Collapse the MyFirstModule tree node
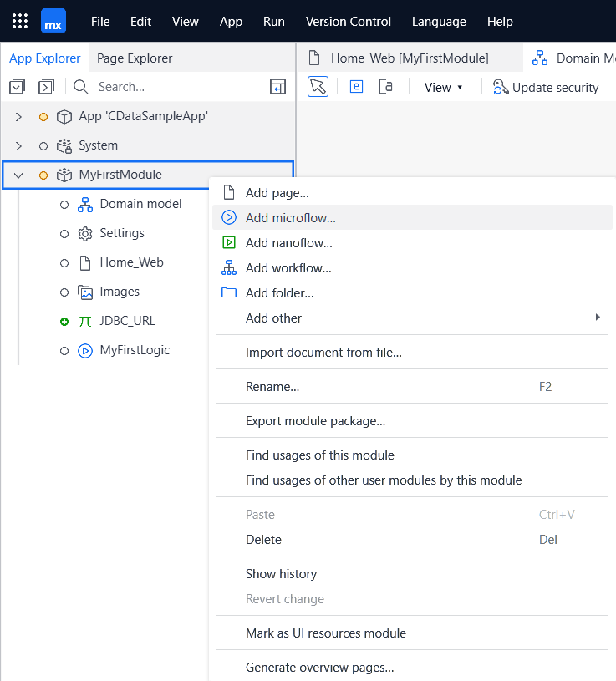This screenshot has width=616, height=681. pos(18,175)
